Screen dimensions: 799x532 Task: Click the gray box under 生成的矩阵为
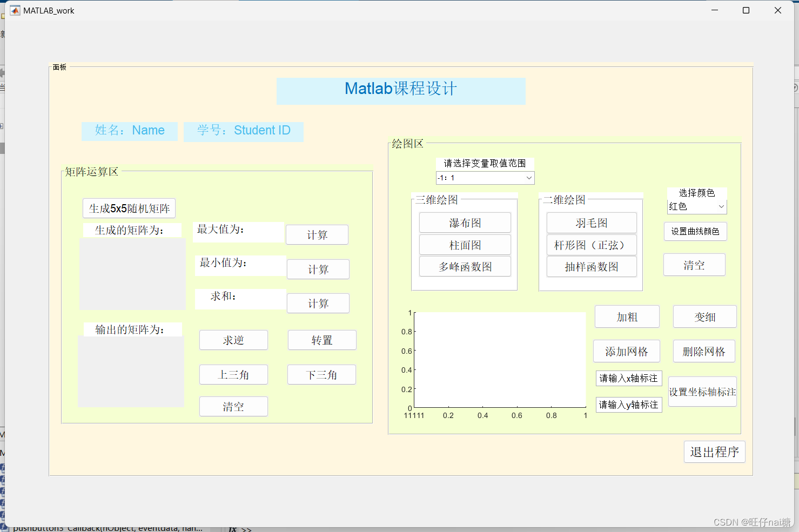[132, 274]
